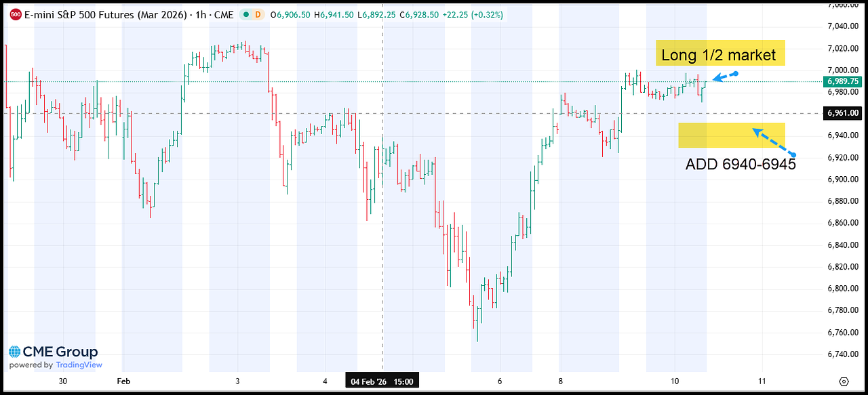Click the red S&P 500 symbol logo
868x395 pixels.
(x=15, y=14)
